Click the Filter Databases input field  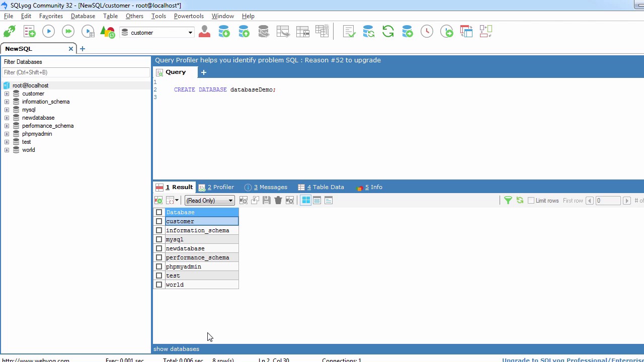pos(75,72)
